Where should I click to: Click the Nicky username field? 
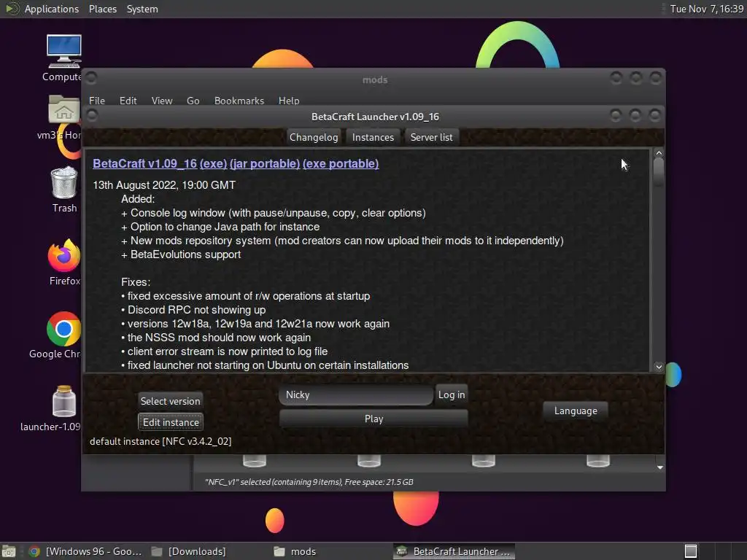(x=356, y=394)
